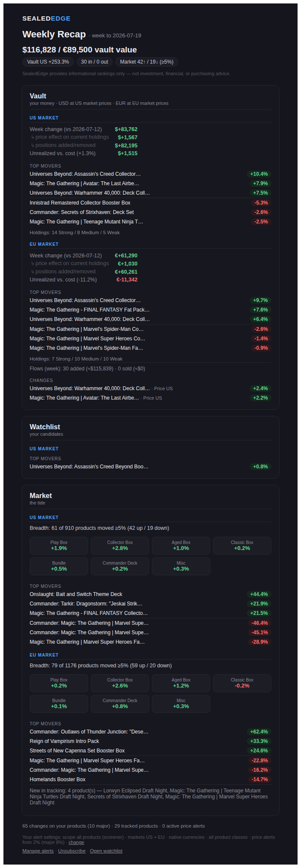This screenshot has height=868, width=301.
Task: Click the 'Vault US +253.3%' pill
Action: click(48, 62)
